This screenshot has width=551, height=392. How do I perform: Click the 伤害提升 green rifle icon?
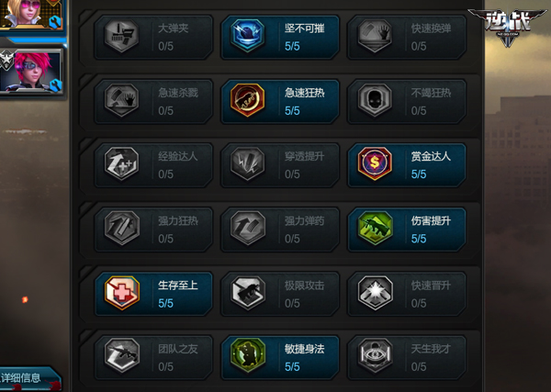click(375, 228)
